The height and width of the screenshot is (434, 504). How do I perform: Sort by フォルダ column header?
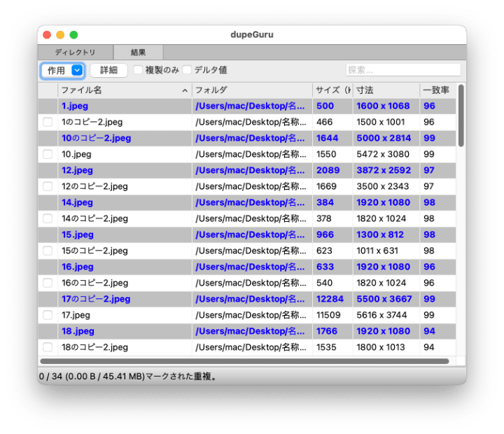pos(252,90)
